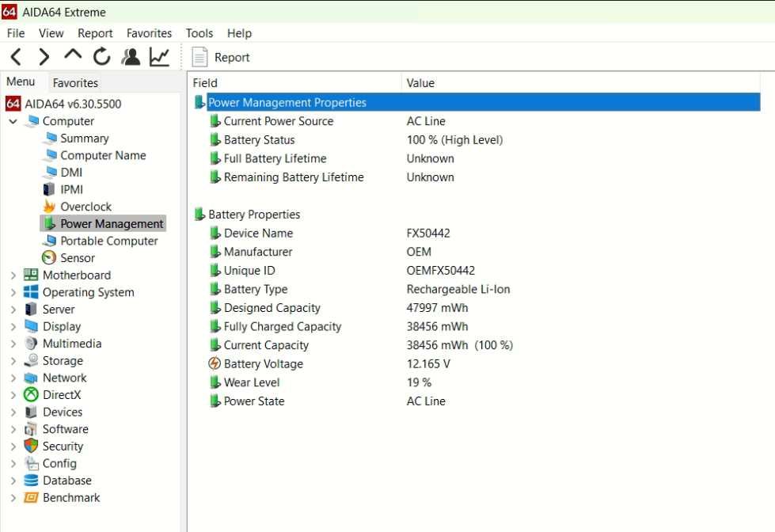Select the Wear Level row
This screenshot has height=532, width=775.
tap(252, 382)
